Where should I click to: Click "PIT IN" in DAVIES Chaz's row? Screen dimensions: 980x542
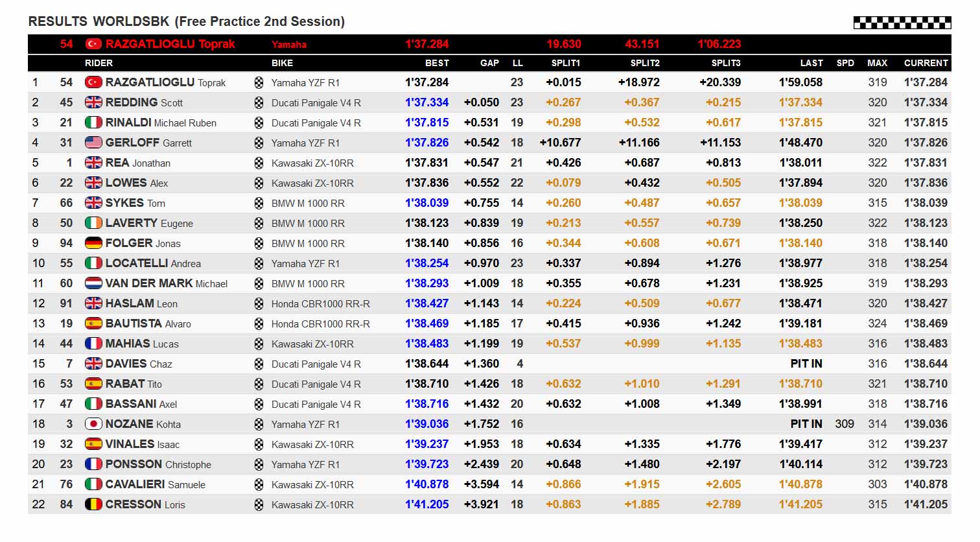pos(806,364)
